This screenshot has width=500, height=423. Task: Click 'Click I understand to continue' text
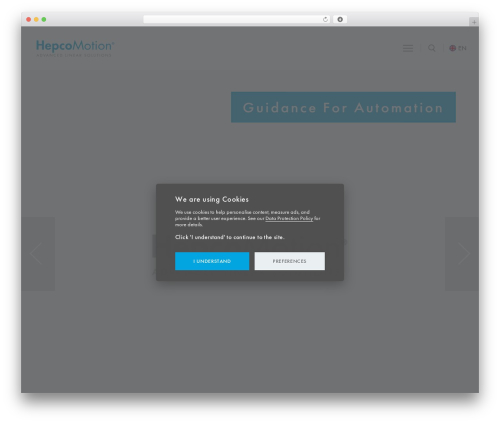tap(229, 237)
